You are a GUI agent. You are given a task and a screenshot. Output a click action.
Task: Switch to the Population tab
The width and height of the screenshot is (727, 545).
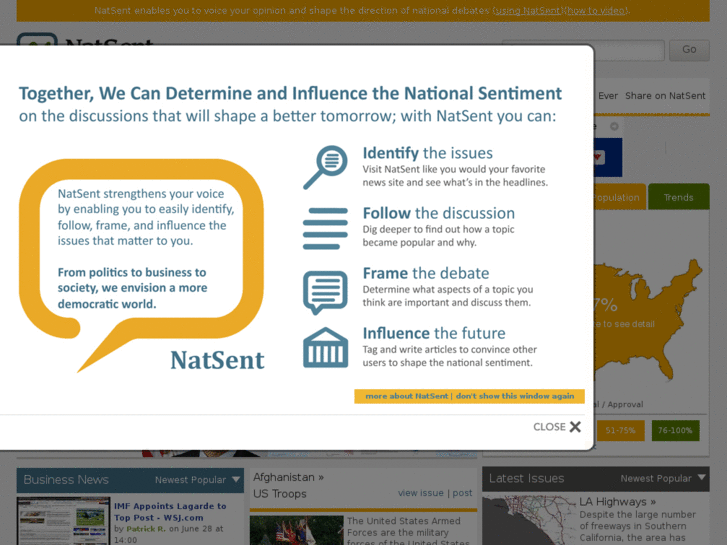point(619,197)
